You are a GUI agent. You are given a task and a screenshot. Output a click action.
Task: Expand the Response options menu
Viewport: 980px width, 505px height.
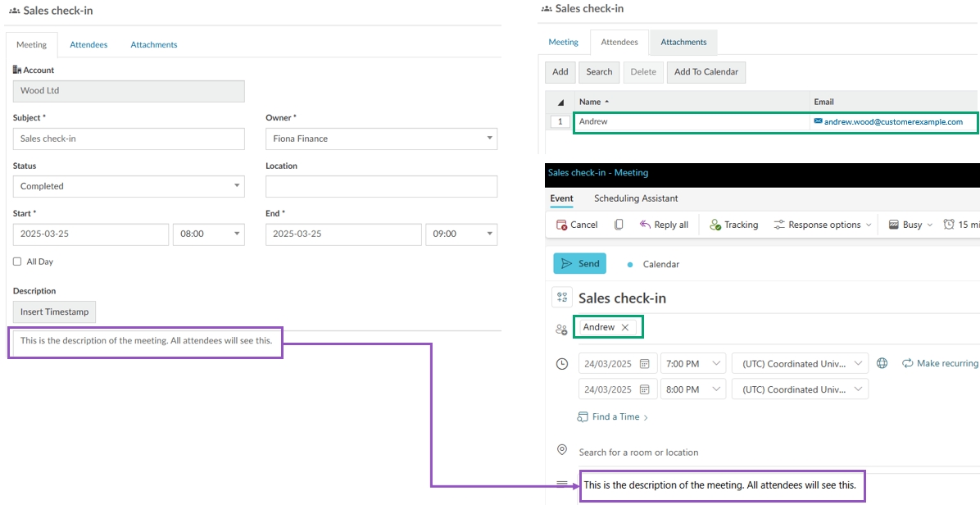point(823,225)
